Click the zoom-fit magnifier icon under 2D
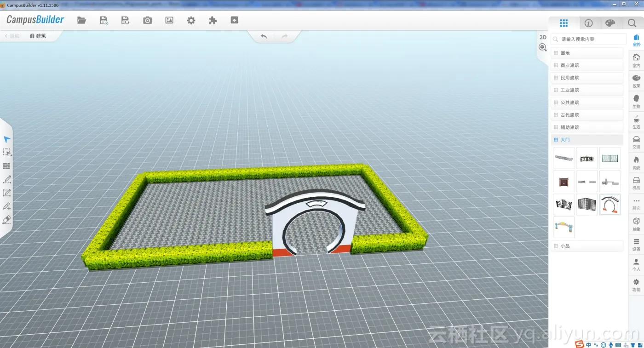 [543, 47]
